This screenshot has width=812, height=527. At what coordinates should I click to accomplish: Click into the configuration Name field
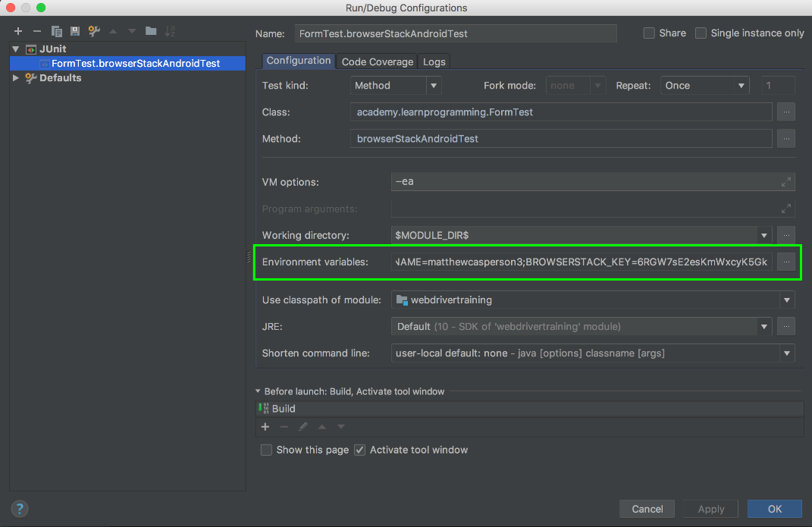click(x=455, y=33)
